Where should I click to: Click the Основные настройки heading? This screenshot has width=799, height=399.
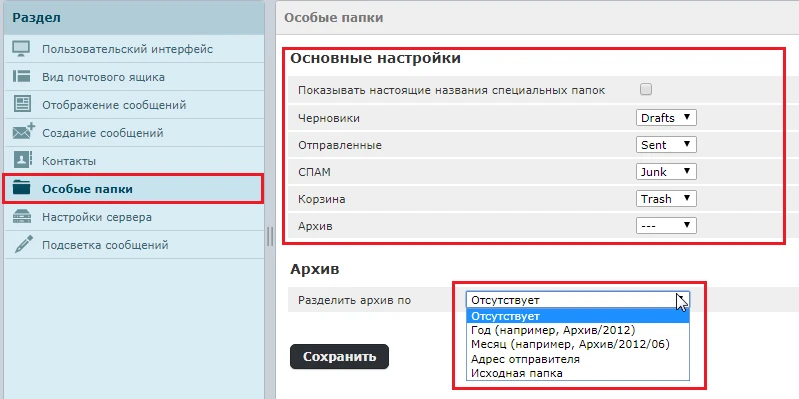click(376, 58)
